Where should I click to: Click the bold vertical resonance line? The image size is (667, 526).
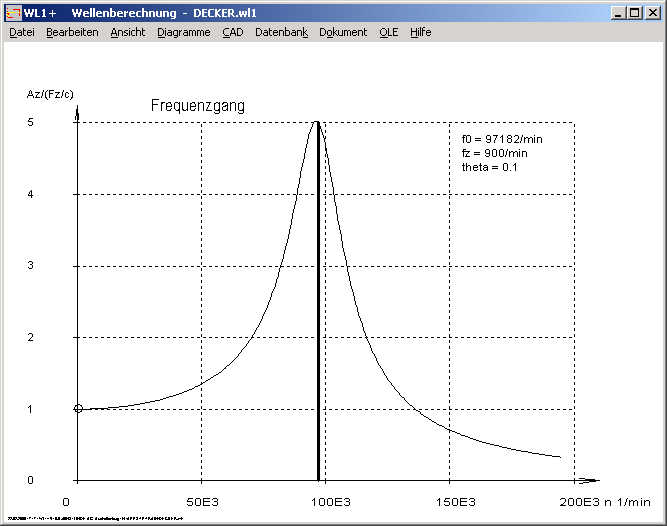pos(318,300)
